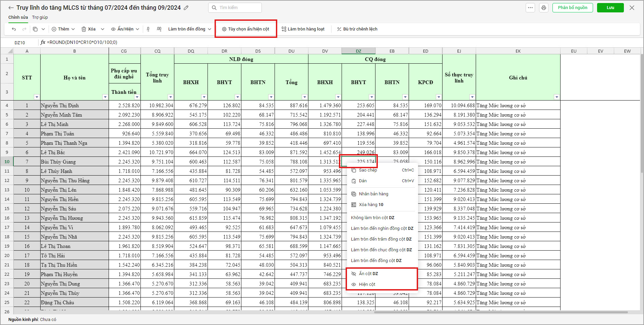
Task: Select Làm tròn đến nghìn đồng cột DZ
Action: 382,229
